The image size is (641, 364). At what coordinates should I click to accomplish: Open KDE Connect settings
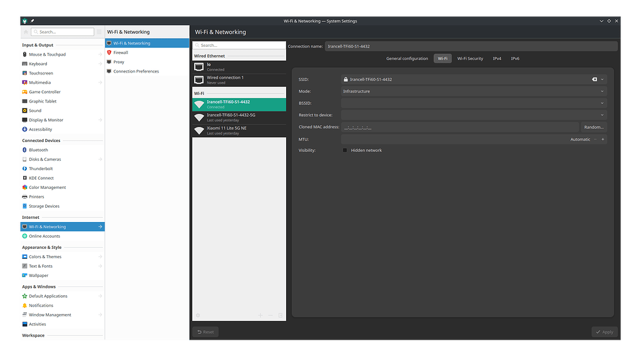pyautogui.click(x=62, y=178)
